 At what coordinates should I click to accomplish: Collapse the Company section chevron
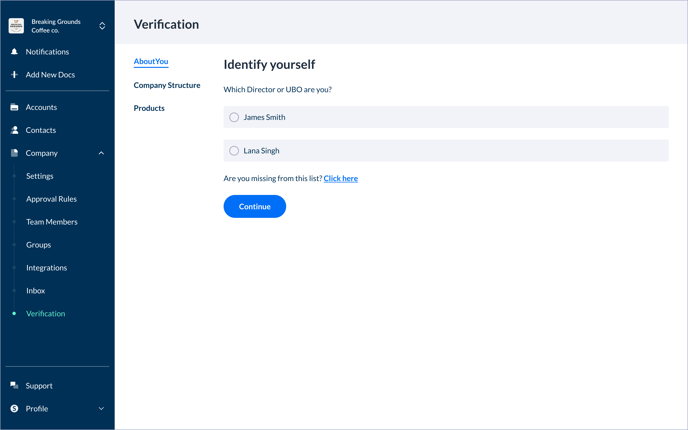[x=101, y=154]
